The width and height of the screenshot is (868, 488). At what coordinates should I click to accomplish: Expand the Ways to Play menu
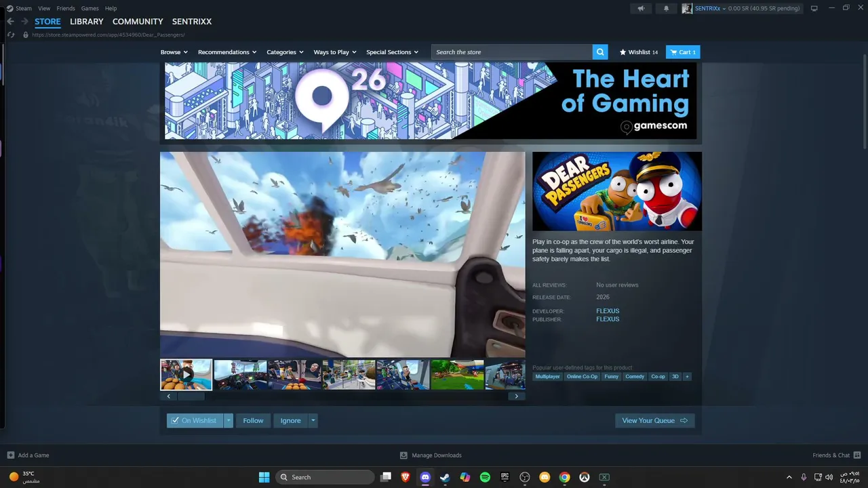tap(335, 52)
